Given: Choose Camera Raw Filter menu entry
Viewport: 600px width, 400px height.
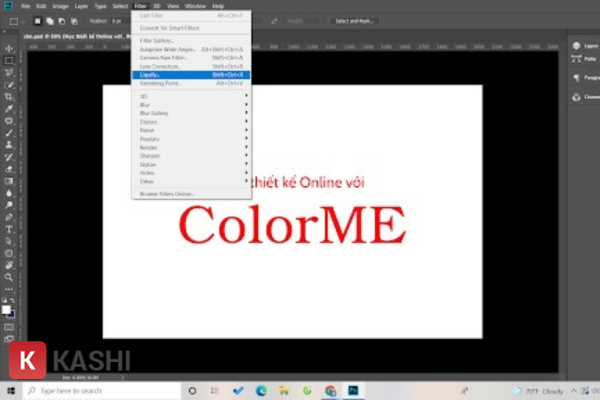Looking at the screenshot, I should click(191, 58).
